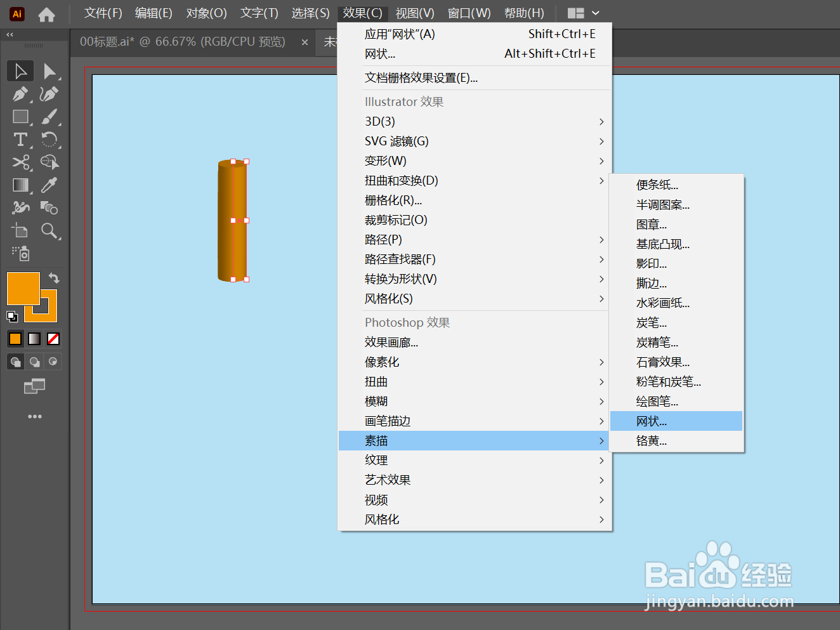Image resolution: width=840 pixels, height=630 pixels.
Task: Click the Home button
Action: tap(46, 13)
